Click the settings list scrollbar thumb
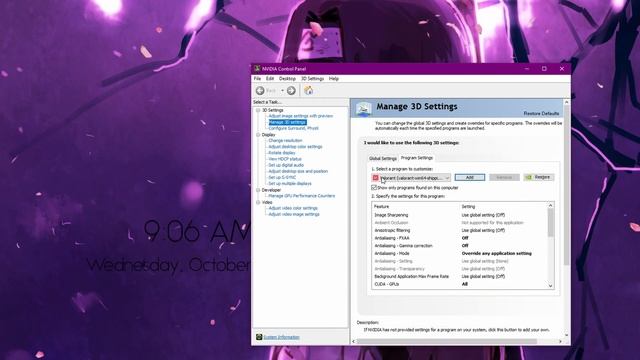The width and height of the screenshot is (640, 360). coord(550,223)
